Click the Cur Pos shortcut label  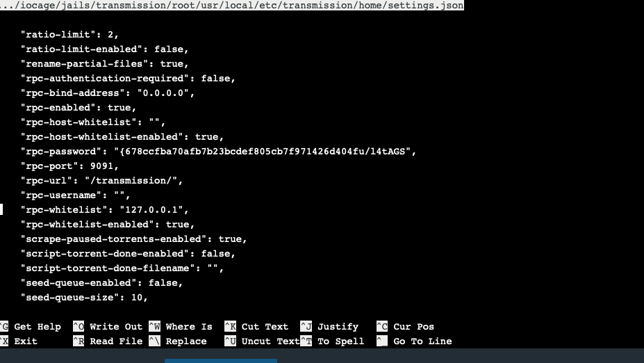413,327
